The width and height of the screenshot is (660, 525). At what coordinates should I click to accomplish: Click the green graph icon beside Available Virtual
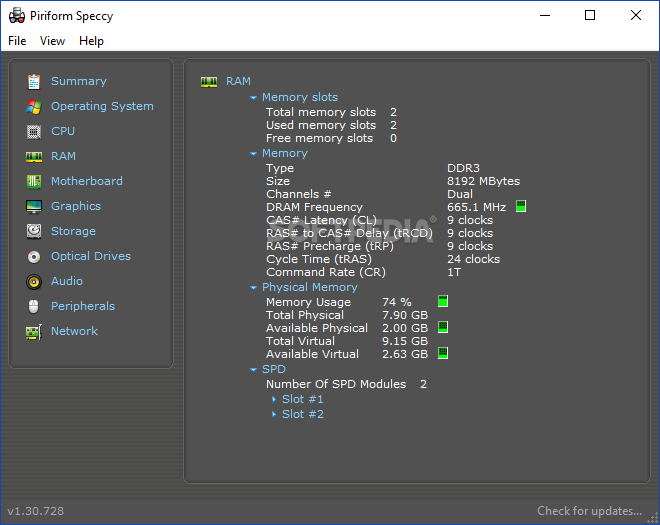[x=443, y=353]
